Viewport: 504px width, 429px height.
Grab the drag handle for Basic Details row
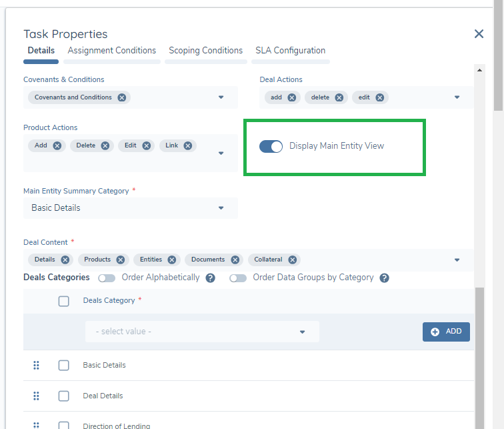pyautogui.click(x=37, y=365)
